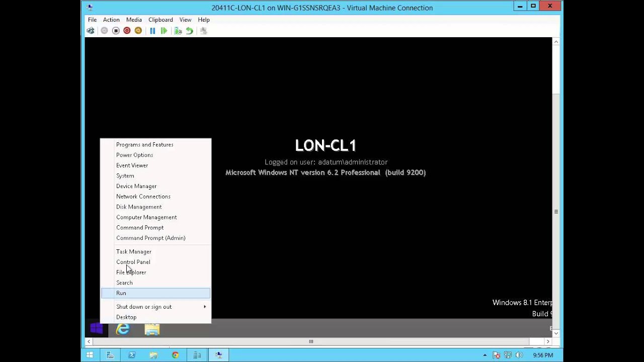
Task: Click the guest VM purple Start button
Action: (97, 329)
